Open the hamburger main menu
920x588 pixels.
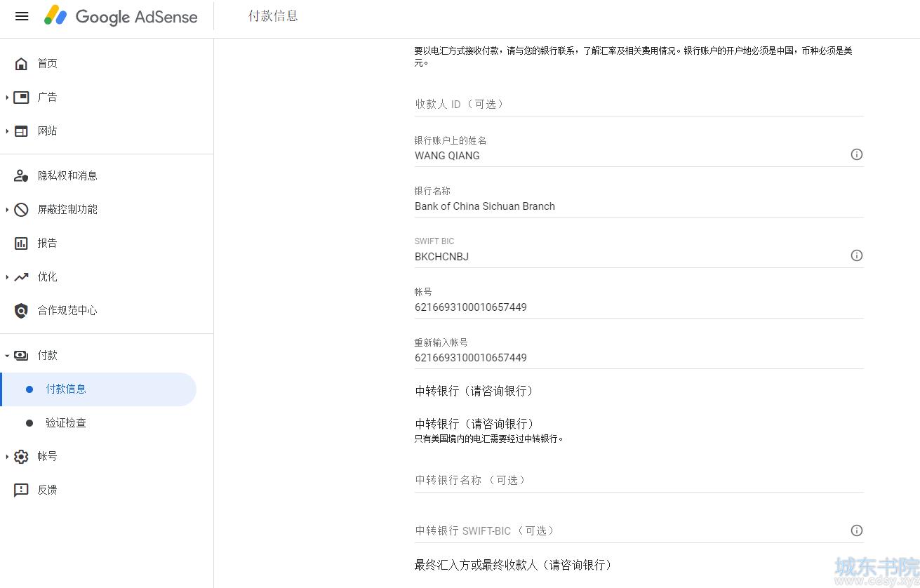[x=22, y=16]
